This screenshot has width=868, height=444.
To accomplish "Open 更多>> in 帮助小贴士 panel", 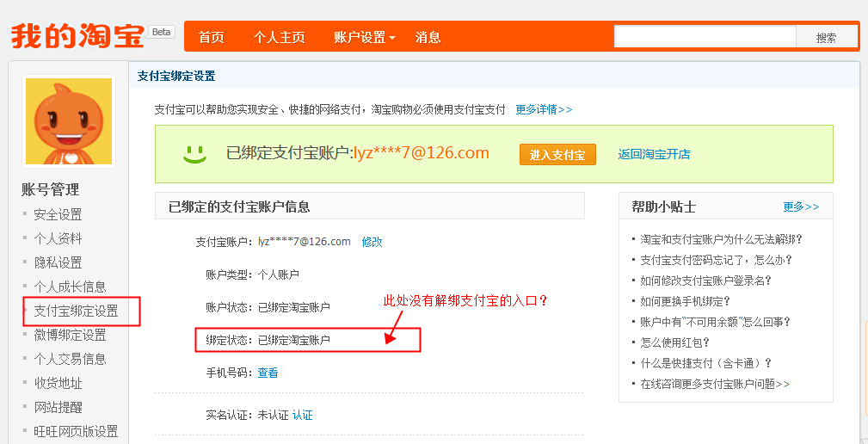I will click(801, 207).
